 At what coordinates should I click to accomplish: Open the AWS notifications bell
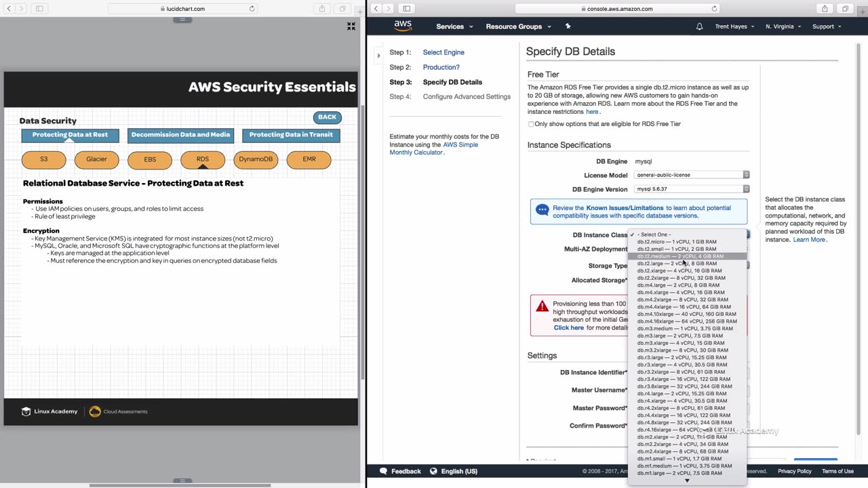699,26
